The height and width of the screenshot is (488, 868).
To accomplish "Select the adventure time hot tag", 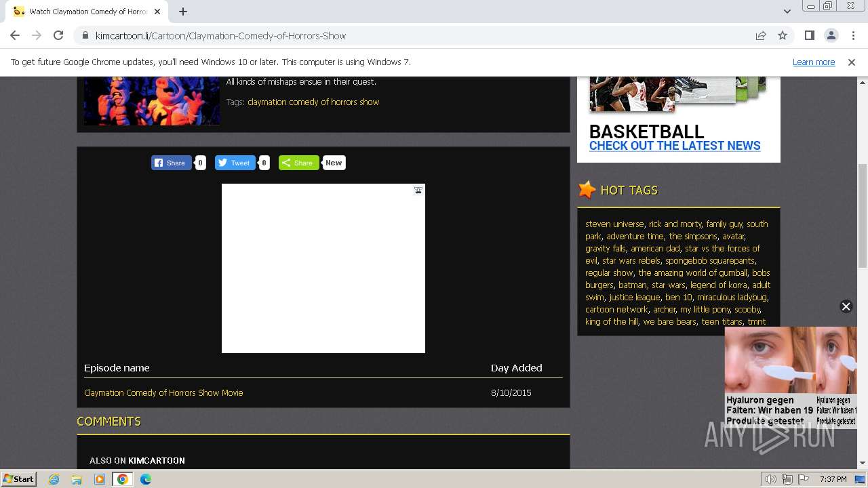I will coord(635,237).
